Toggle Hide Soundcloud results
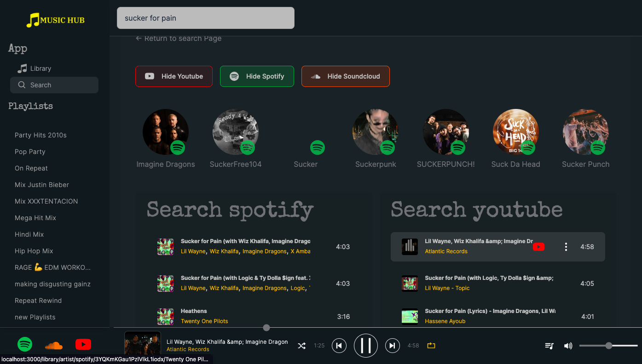The width and height of the screenshot is (642, 364). point(346,76)
